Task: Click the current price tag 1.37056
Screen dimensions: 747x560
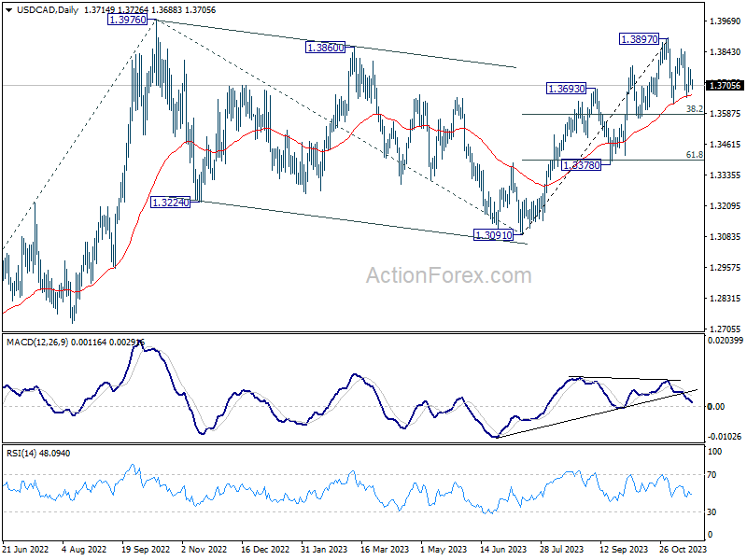Action: pyautogui.click(x=725, y=85)
